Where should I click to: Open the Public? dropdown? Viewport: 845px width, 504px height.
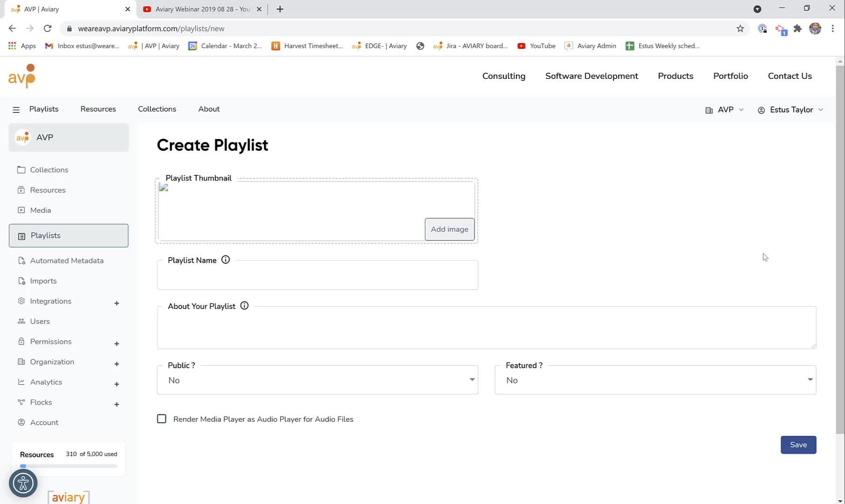(317, 380)
